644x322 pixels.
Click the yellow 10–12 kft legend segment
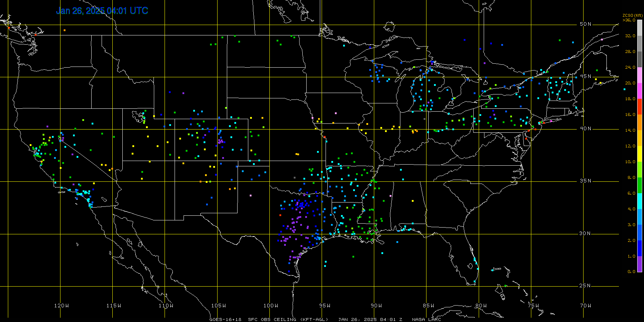(640, 154)
